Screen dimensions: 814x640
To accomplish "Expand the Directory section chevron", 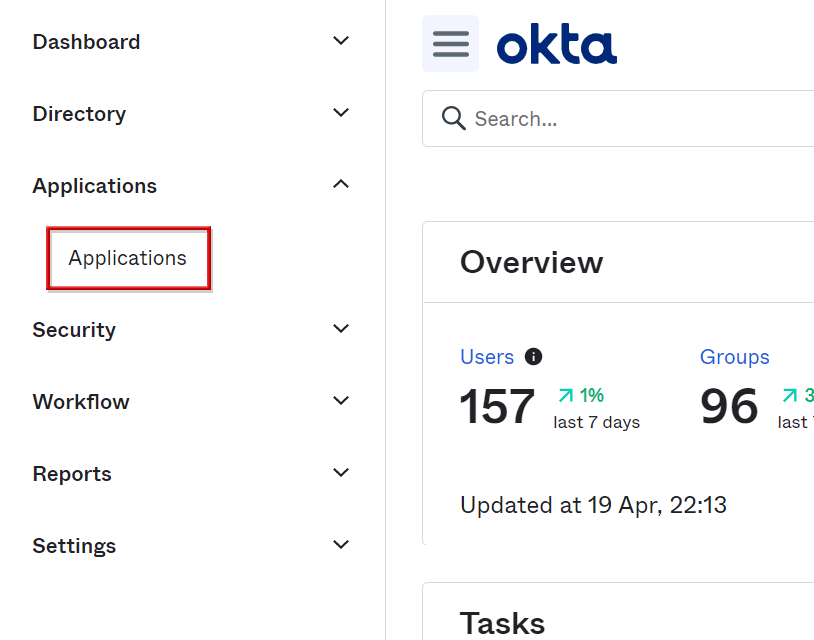I will pos(341,113).
